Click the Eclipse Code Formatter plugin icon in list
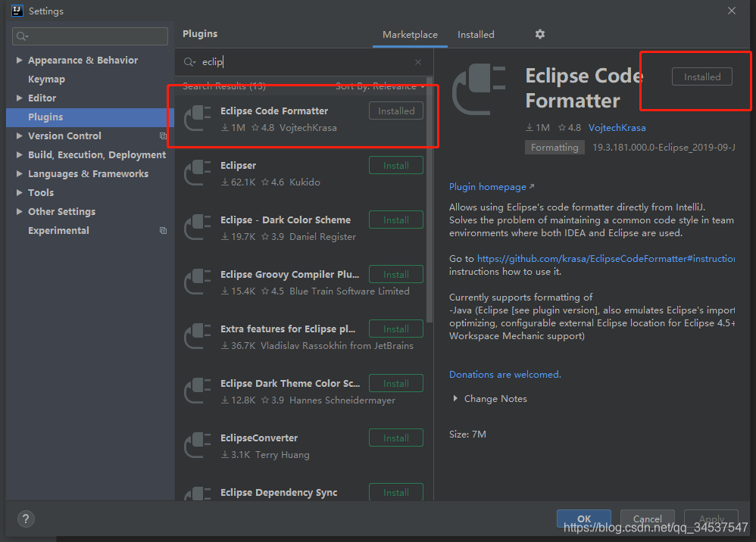Screen dimensions: 756x542 point(198,119)
